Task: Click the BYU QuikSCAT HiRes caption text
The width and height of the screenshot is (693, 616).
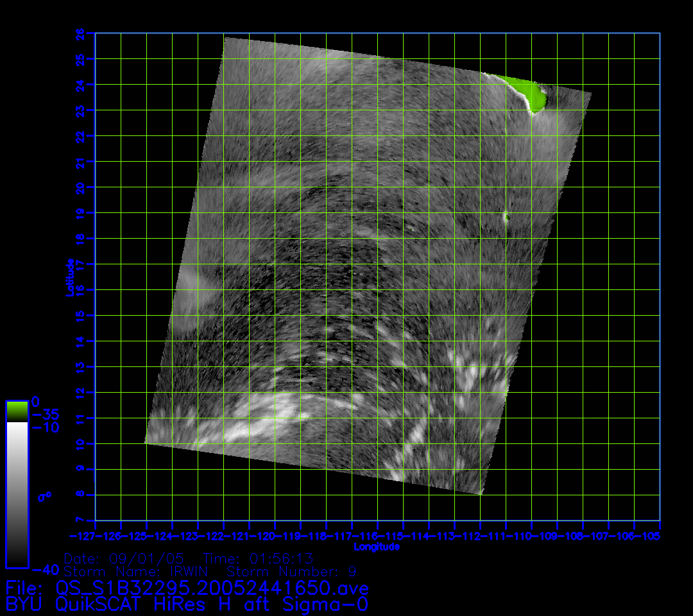Action: 186,604
